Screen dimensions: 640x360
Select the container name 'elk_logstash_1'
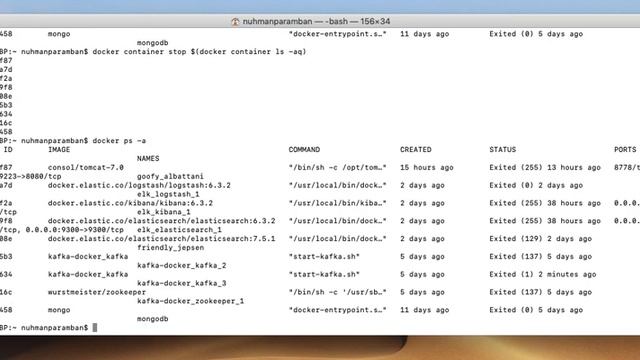[x=168, y=195]
